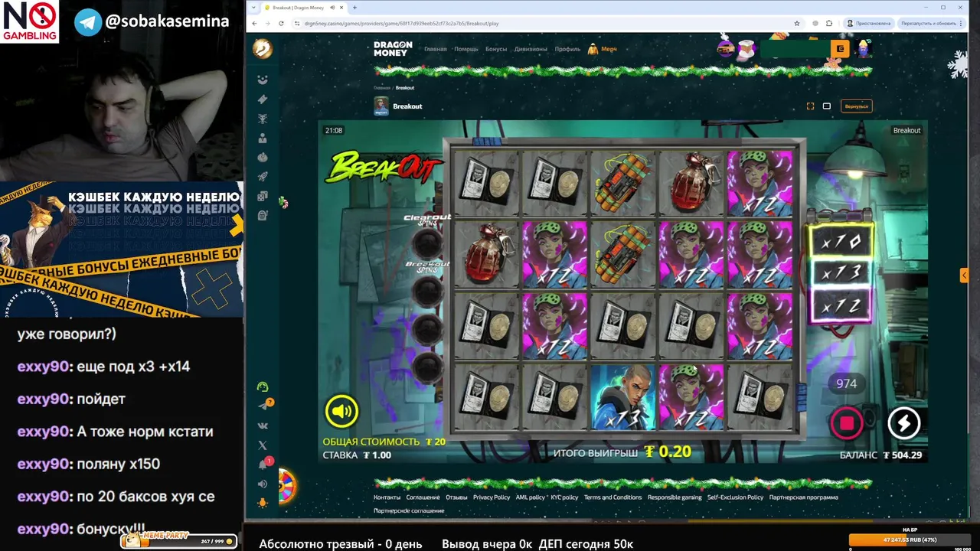This screenshot has height=551, width=980.
Task: Open Responsible gaming footer link
Action: pos(675,497)
